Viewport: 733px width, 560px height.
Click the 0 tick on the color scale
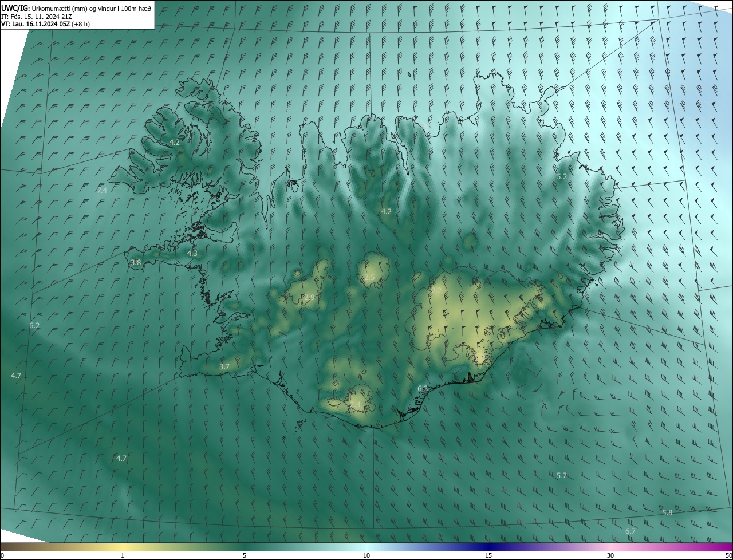click(x=2, y=555)
